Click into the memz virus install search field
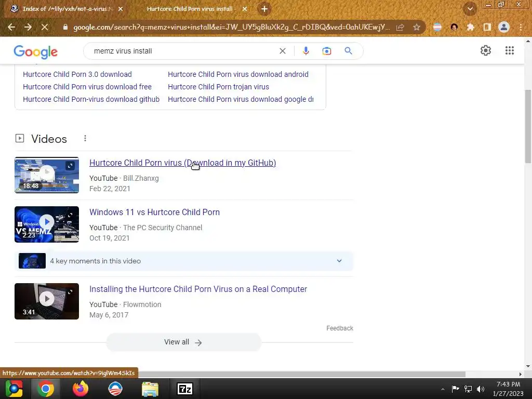The image size is (532, 399). coord(183,51)
